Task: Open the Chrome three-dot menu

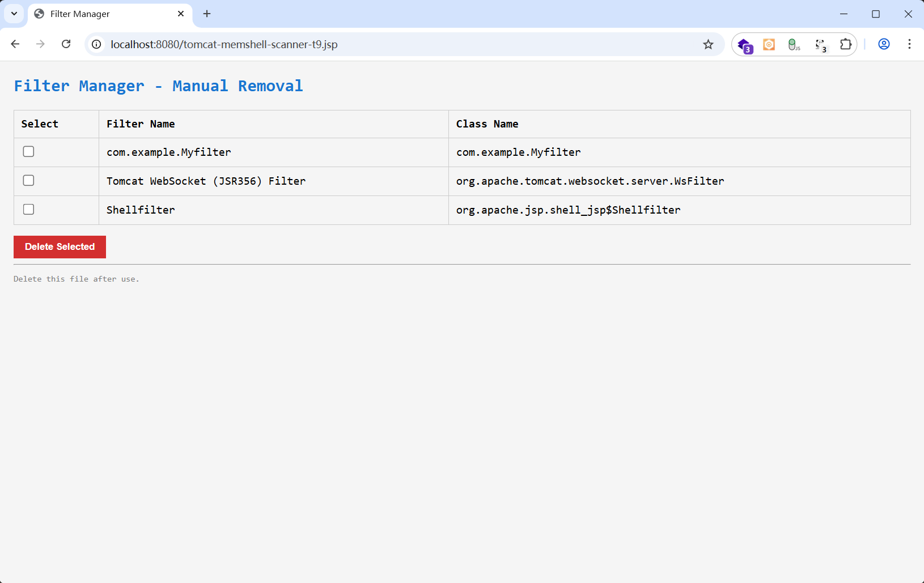Action: 909,44
